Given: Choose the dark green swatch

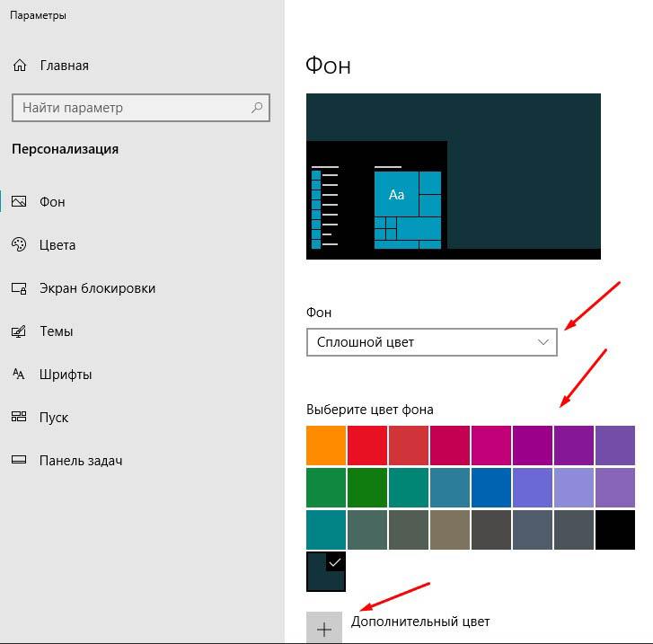Looking at the screenshot, I should point(366,488).
